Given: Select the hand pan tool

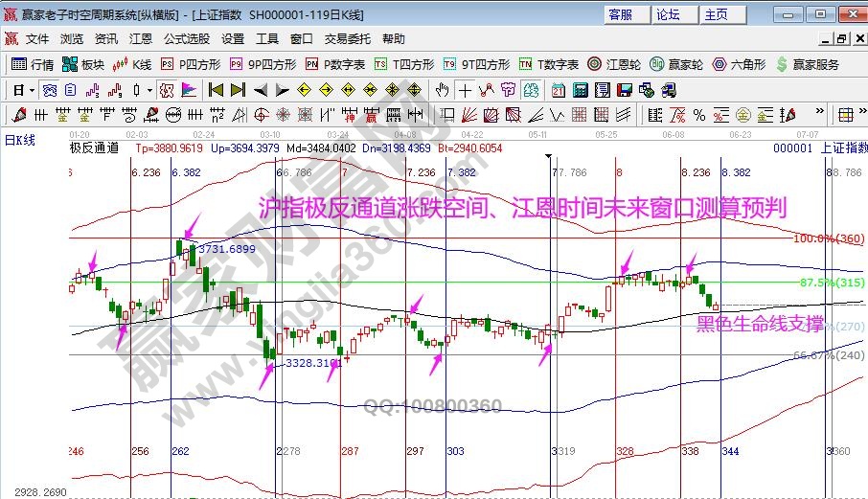Looking at the screenshot, I should 442,90.
